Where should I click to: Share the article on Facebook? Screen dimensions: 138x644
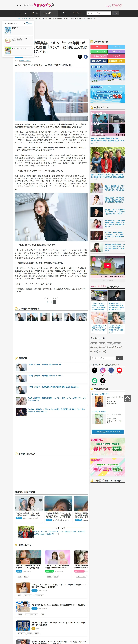click(x=86, y=57)
